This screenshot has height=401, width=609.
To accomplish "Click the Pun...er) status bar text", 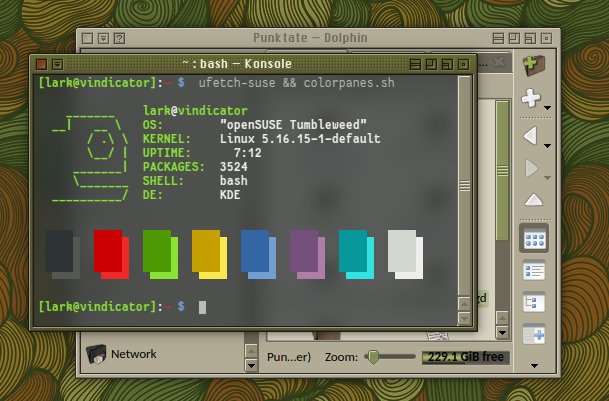I will click(x=289, y=357).
